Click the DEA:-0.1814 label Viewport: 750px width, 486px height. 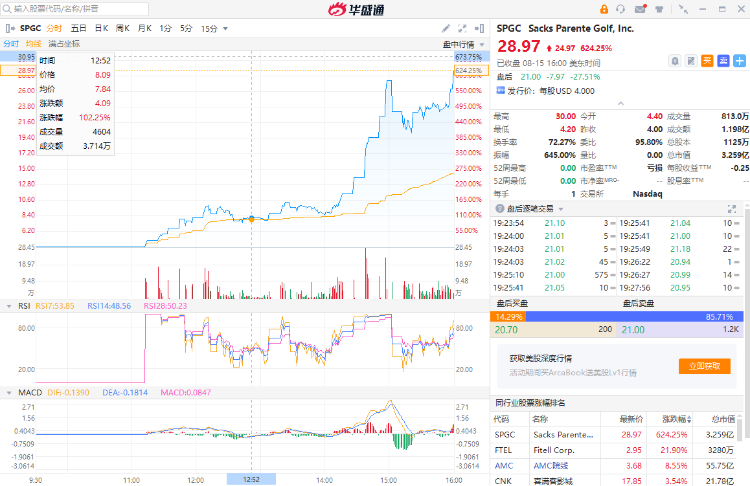click(x=125, y=393)
